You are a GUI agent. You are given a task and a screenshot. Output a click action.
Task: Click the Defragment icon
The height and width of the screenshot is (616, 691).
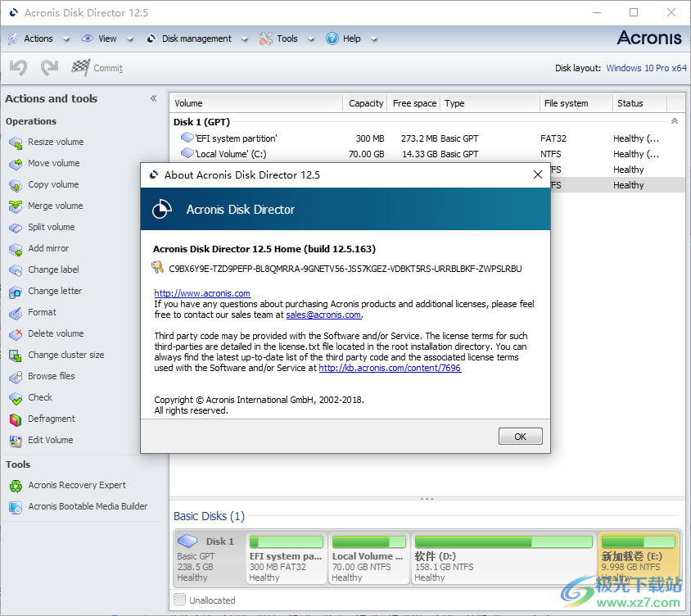pos(16,419)
